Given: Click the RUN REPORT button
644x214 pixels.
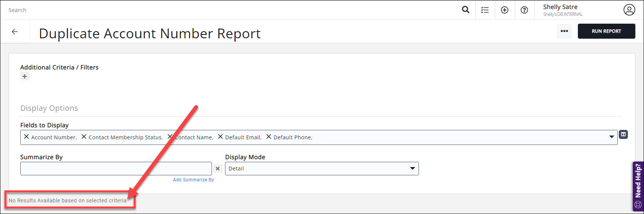Looking at the screenshot, I should coord(606,31).
